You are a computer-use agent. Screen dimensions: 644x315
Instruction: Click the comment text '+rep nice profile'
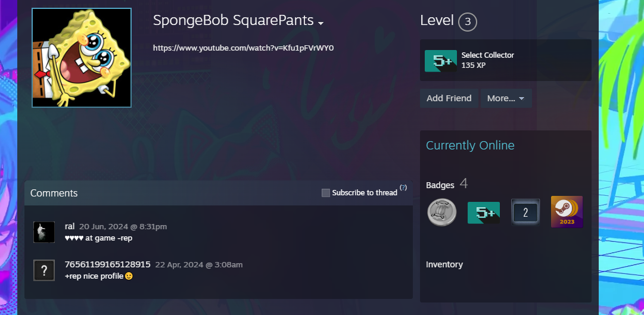tap(94, 276)
